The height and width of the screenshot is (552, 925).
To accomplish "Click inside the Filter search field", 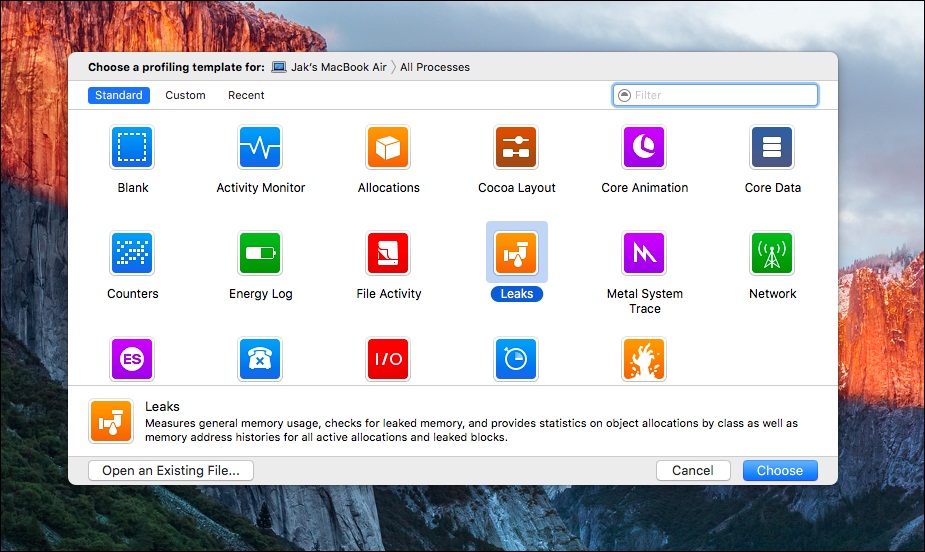I will pyautogui.click(x=715, y=96).
